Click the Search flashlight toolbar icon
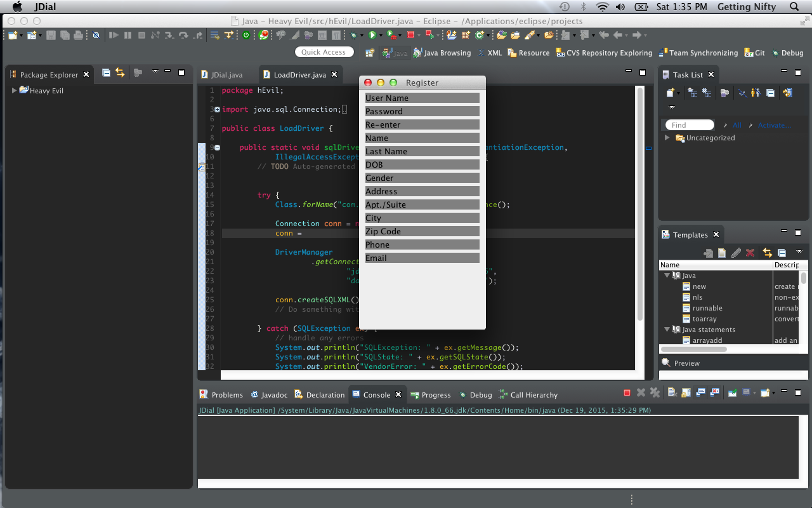 point(528,35)
